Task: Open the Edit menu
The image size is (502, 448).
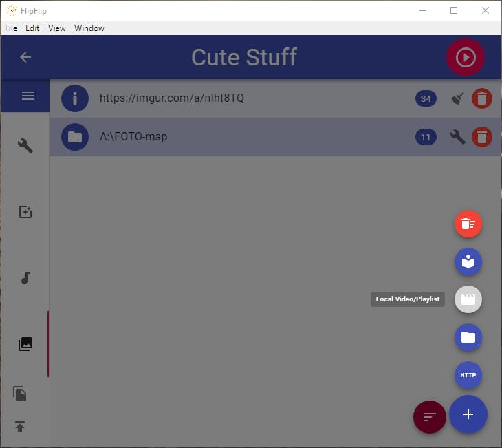Action: (32, 28)
